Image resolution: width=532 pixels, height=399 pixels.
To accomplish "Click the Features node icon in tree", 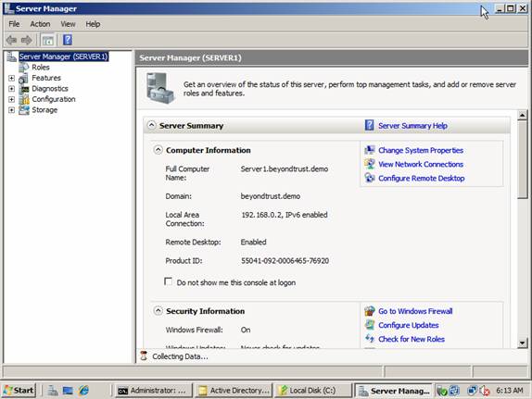I will pyautogui.click(x=24, y=78).
